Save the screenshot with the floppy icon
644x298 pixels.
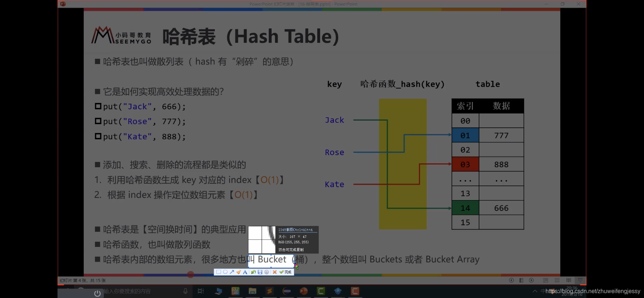pos(260,272)
